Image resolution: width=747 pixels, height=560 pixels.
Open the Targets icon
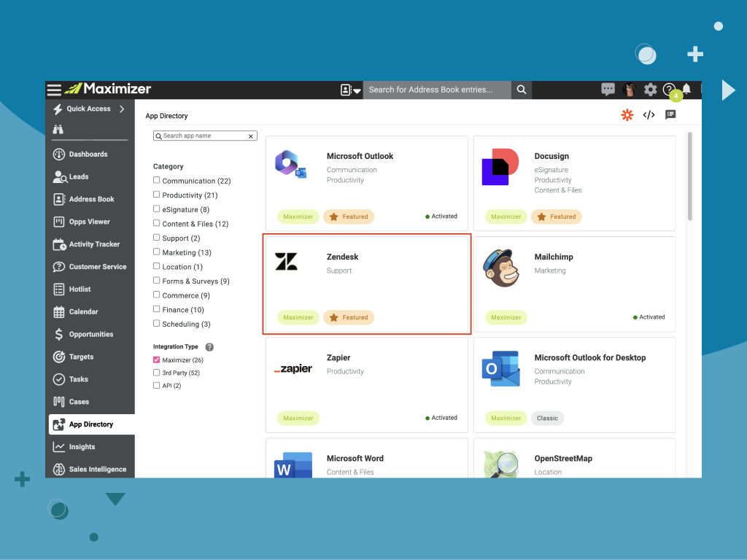coord(58,357)
